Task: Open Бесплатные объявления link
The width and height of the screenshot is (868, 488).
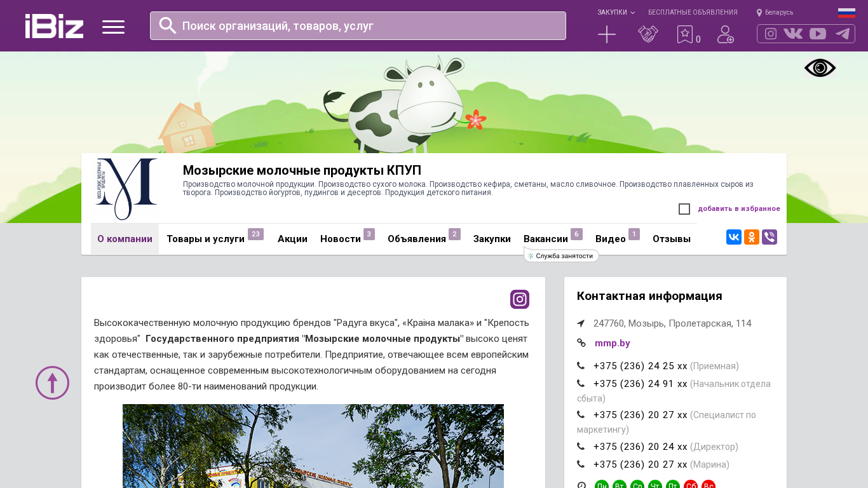Action: point(693,12)
